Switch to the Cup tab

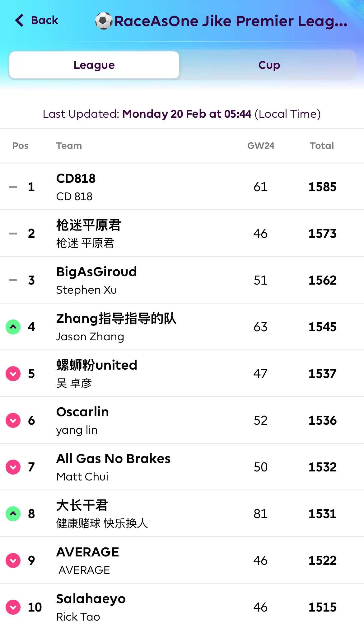click(269, 65)
